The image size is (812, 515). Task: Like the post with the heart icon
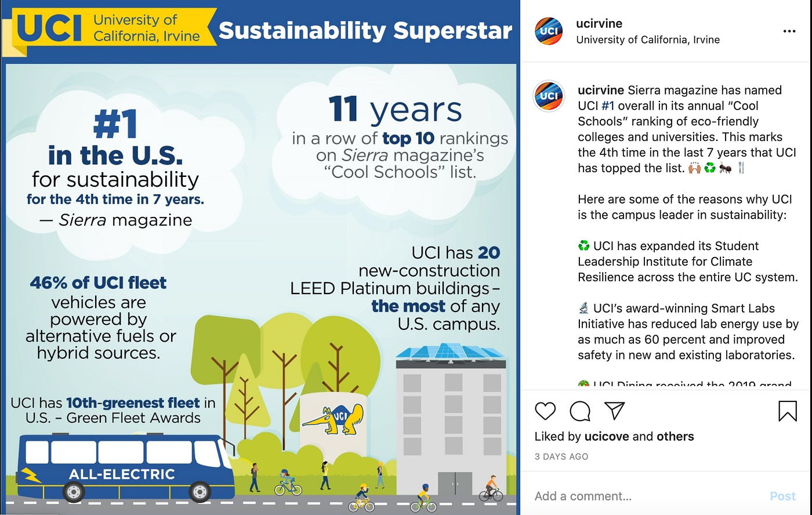click(x=545, y=411)
